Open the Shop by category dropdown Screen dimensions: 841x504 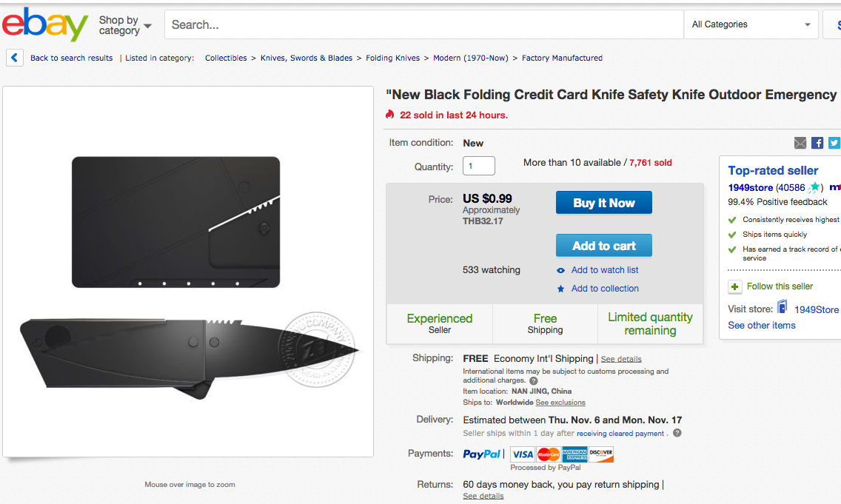point(124,25)
